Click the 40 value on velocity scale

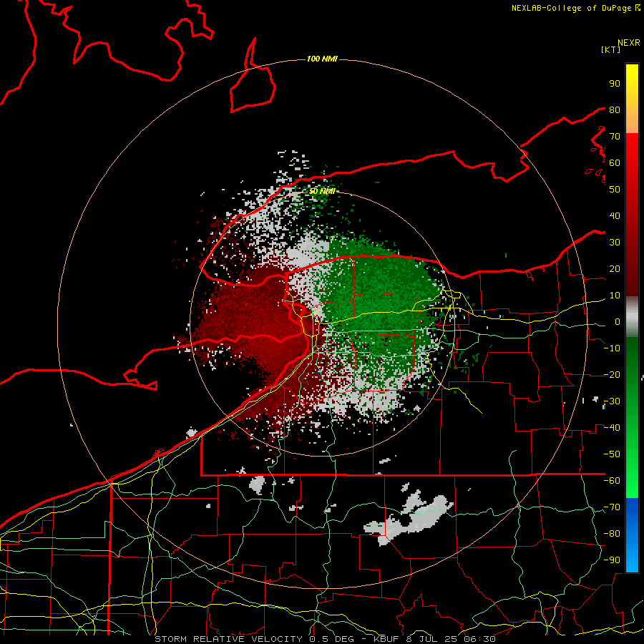coord(615,215)
